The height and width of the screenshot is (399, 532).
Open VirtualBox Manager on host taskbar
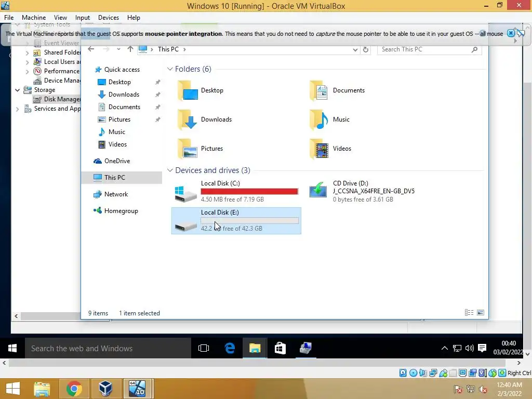click(105, 389)
